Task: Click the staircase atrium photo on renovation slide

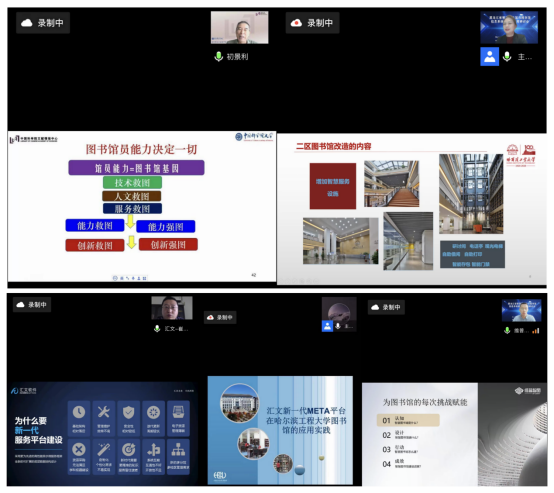Action: (391, 184)
